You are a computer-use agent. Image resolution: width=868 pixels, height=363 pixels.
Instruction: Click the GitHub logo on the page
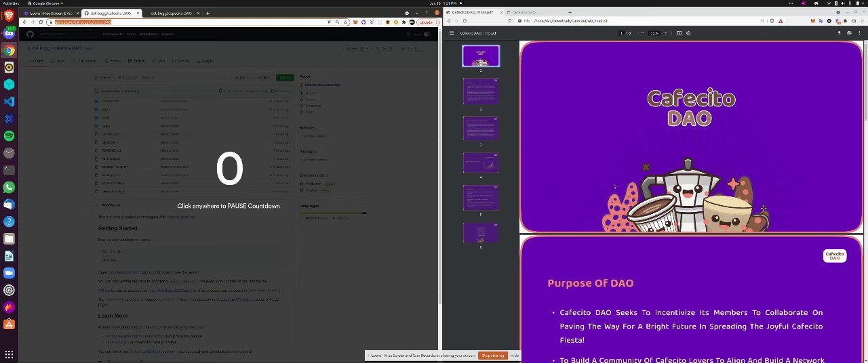pos(30,34)
